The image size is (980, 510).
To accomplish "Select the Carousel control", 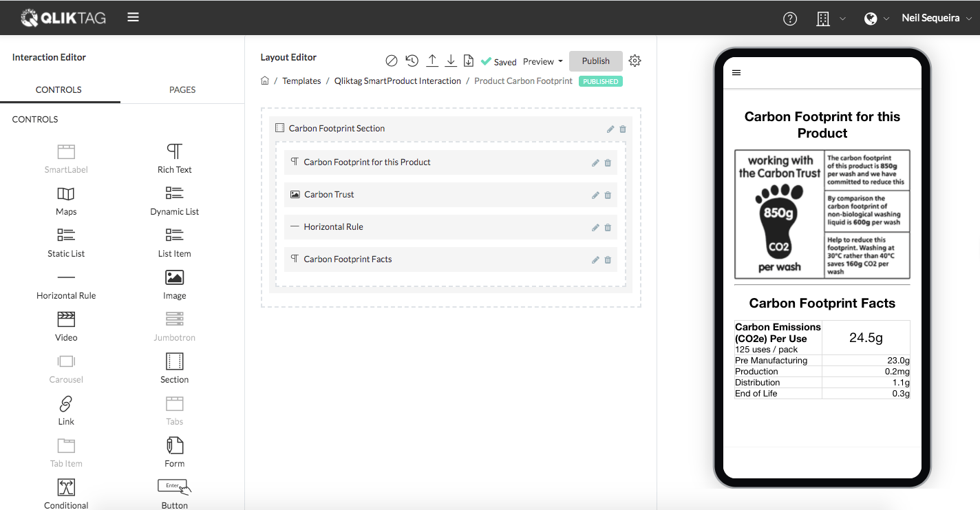I will 66,368.
